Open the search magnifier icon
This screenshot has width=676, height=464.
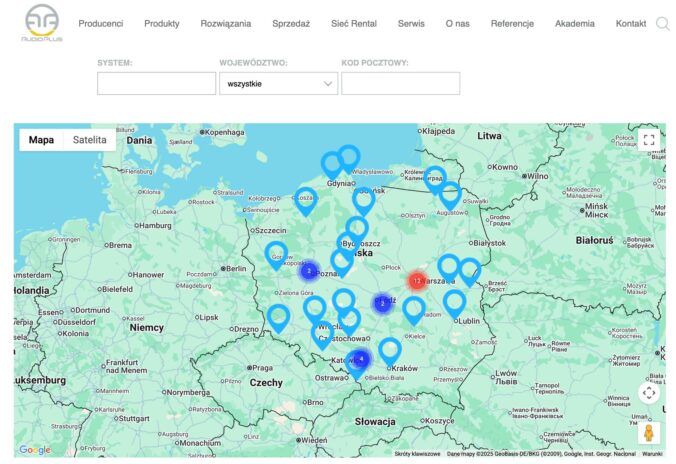[x=662, y=23]
